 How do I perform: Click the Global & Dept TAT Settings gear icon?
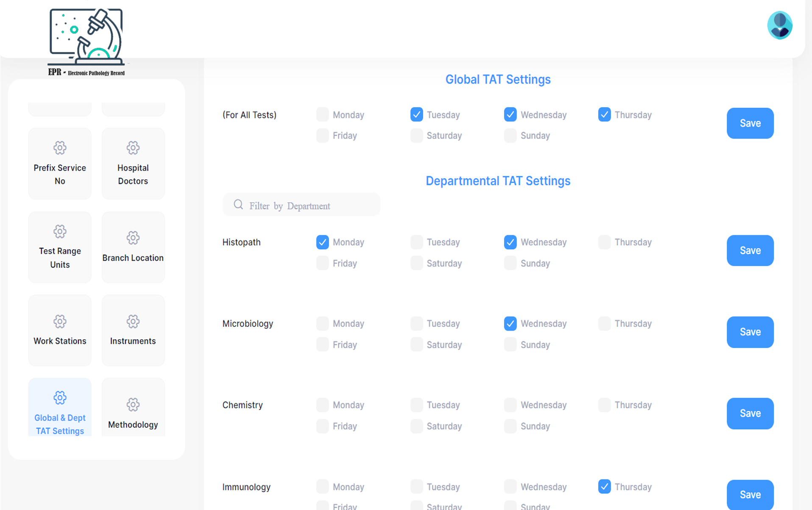pyautogui.click(x=60, y=398)
